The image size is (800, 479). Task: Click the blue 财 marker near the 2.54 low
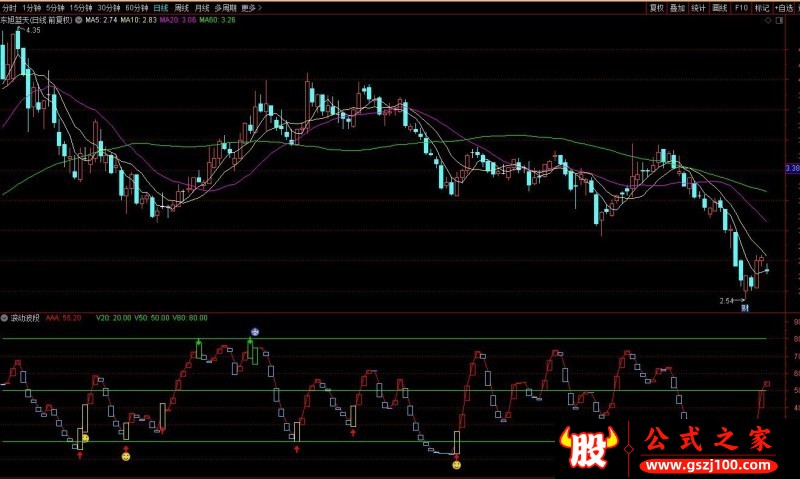coord(745,309)
